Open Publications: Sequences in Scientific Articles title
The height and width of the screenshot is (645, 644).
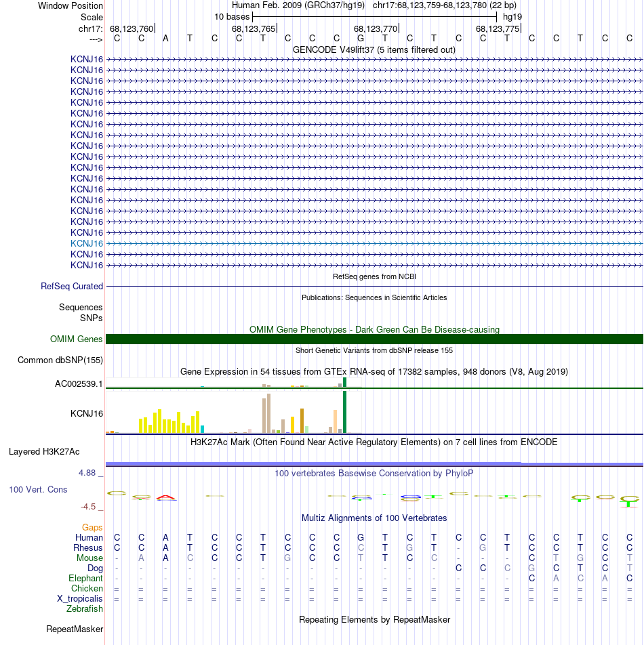click(x=374, y=297)
